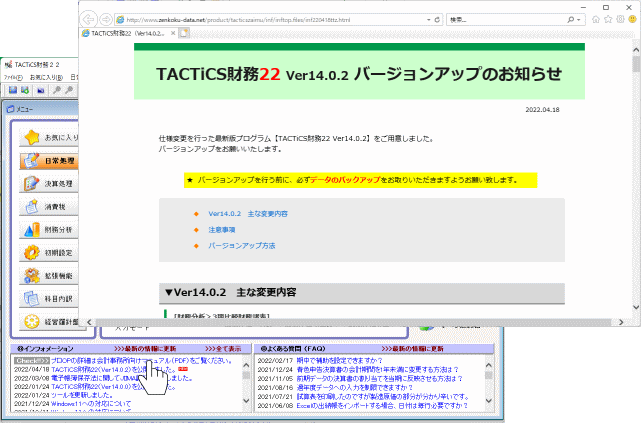The width and height of the screenshot is (641, 423).
Task: Open Check プロOPの詳細 manual link
Action: 143,360
